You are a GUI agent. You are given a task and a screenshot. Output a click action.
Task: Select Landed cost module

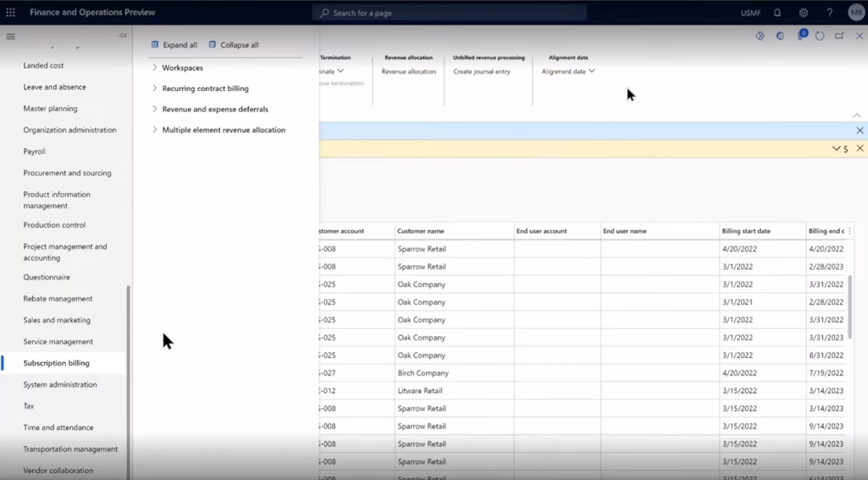[x=43, y=65]
